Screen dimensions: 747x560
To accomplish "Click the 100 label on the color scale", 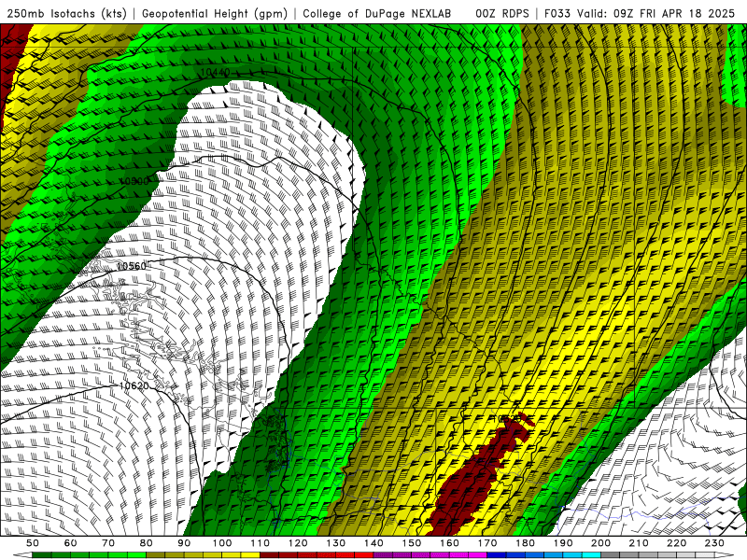I will (x=222, y=543).
